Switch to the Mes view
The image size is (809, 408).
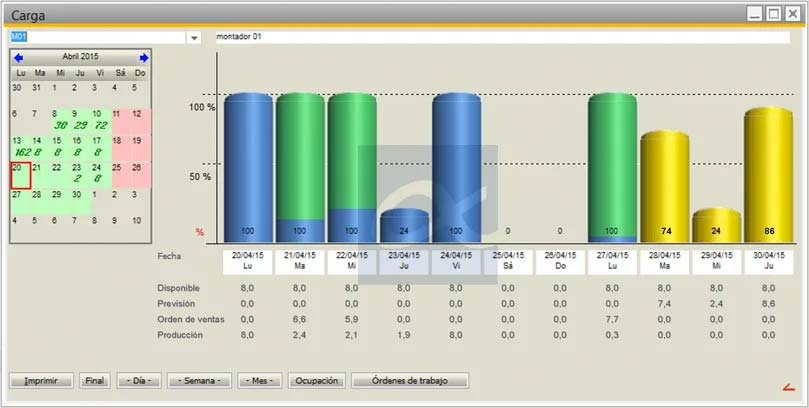pos(259,381)
